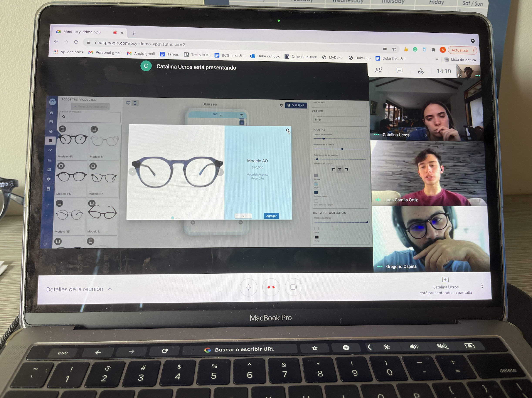Viewport: 532px width, 398px height.
Task: Reload the Meet page
Action: [76, 42]
